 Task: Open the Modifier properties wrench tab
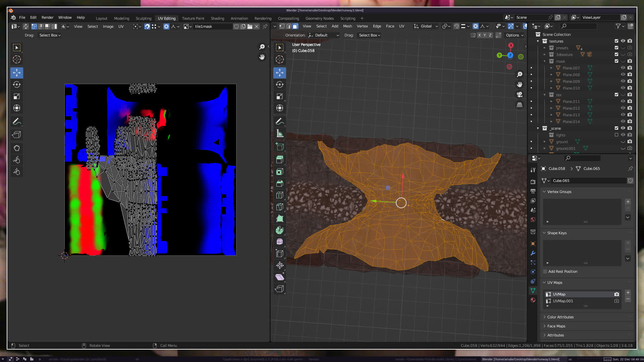click(x=533, y=253)
